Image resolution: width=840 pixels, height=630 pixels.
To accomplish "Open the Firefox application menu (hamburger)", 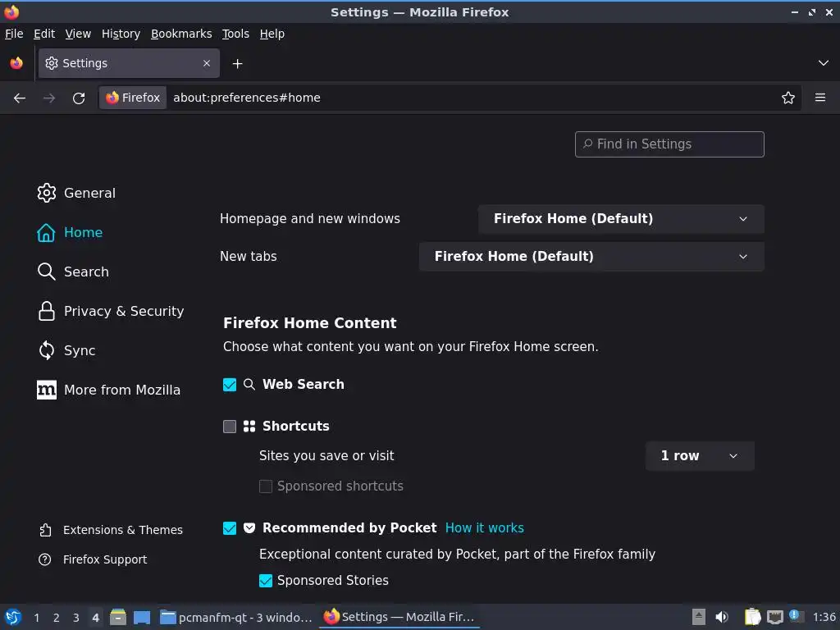I will [820, 98].
